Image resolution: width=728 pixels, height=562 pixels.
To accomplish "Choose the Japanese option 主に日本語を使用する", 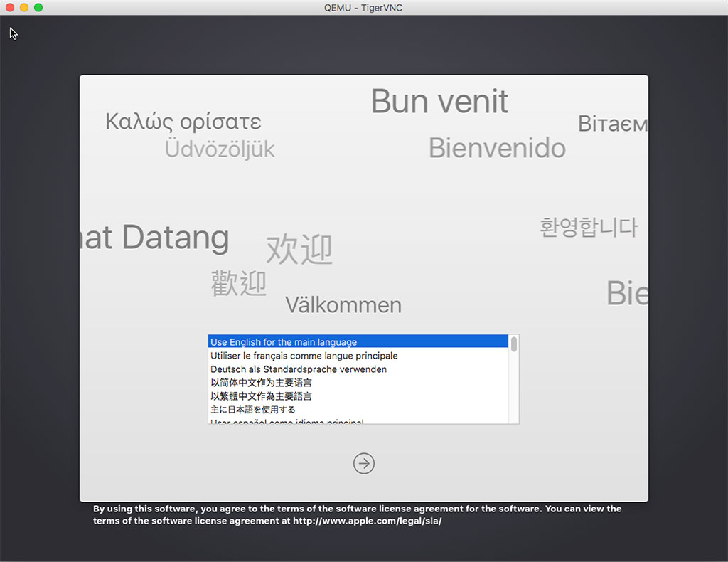I will coord(358,409).
